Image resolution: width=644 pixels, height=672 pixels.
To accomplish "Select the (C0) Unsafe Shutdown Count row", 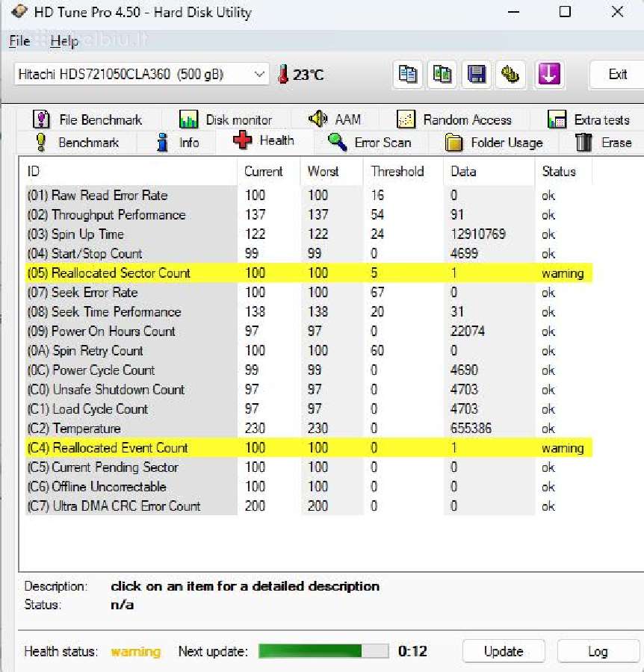I will coord(309,390).
